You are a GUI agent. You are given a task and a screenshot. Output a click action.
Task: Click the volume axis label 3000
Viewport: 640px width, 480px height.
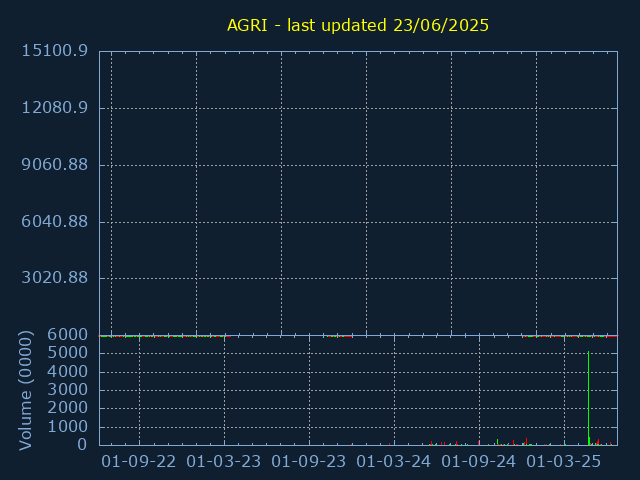point(67,390)
